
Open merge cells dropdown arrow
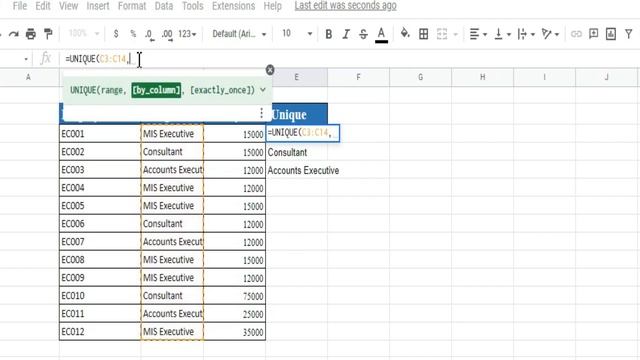(456, 34)
